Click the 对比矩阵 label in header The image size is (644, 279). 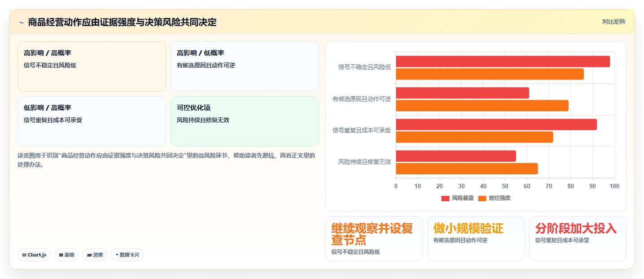[613, 22]
